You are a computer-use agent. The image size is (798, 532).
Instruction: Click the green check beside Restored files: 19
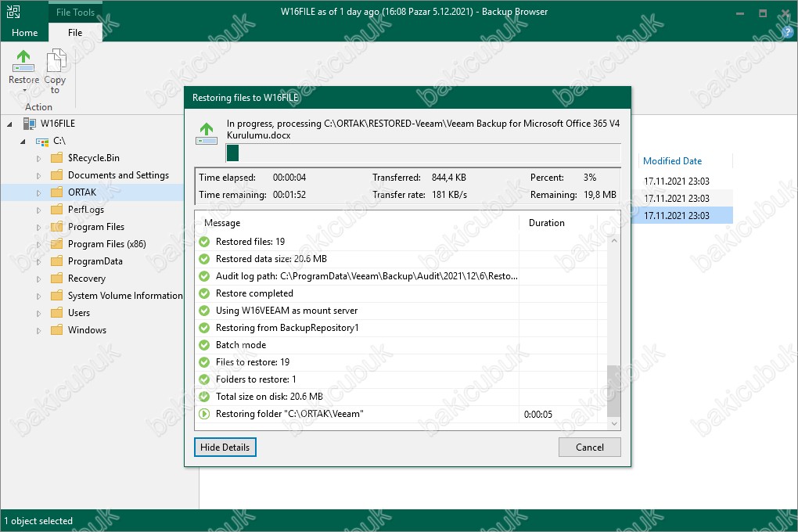click(x=204, y=242)
